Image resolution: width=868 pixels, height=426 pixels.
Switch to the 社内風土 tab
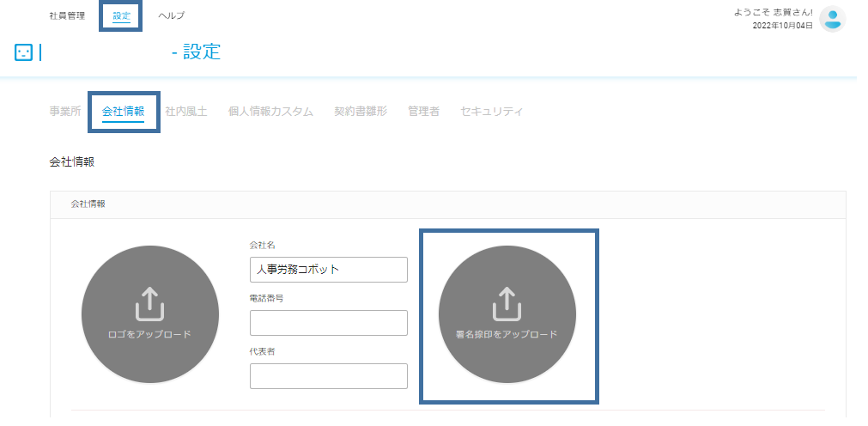click(x=186, y=111)
